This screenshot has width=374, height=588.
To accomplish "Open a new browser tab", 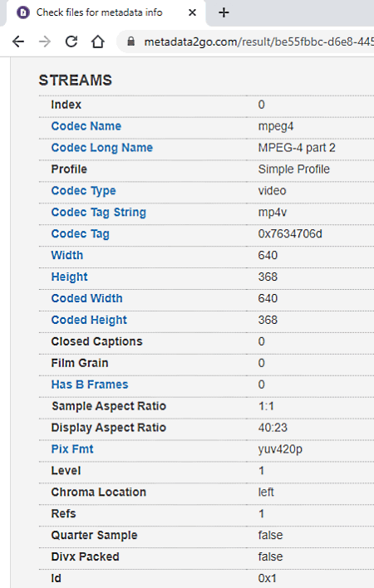I will (224, 12).
